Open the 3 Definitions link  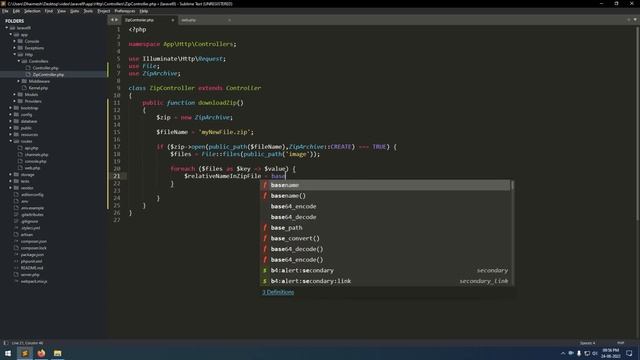point(278,292)
